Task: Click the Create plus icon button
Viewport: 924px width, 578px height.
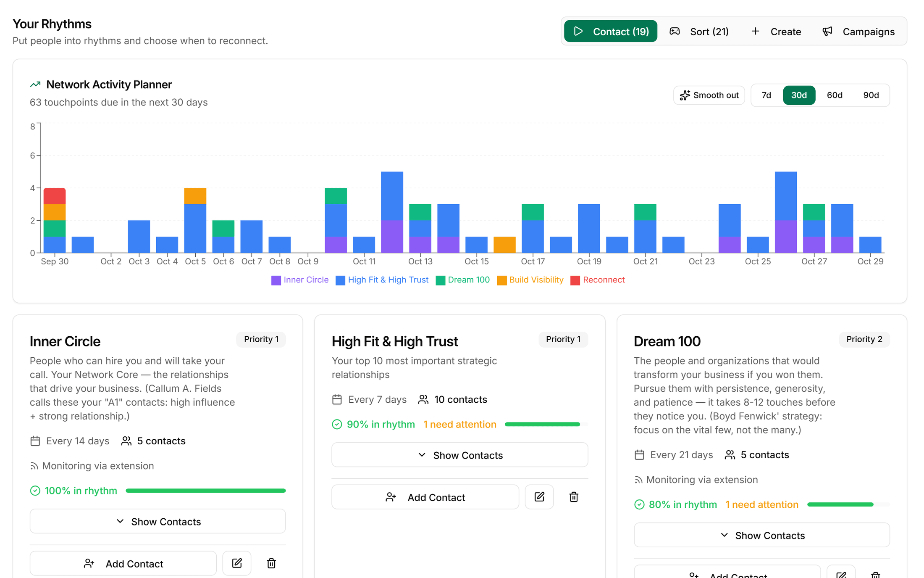Action: click(x=776, y=32)
